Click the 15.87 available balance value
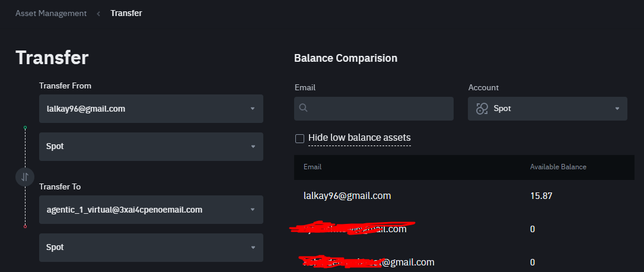 coord(541,196)
